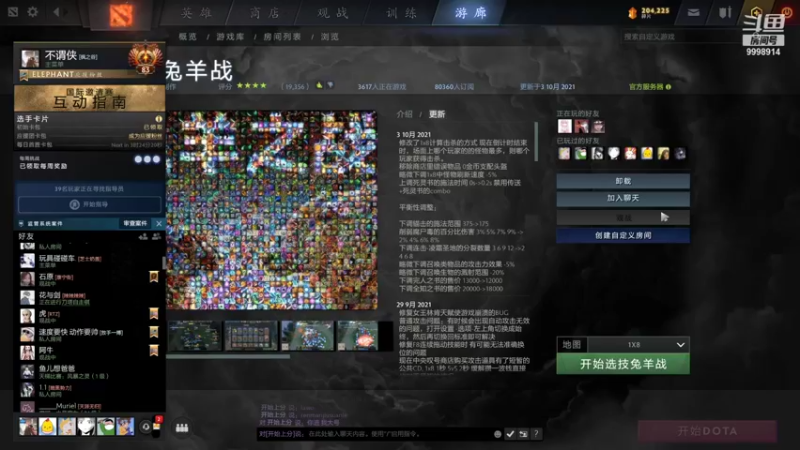This screenshot has width=800, height=450.
Task: Open the 英雄 heroes tab
Action: pyautogui.click(x=196, y=13)
